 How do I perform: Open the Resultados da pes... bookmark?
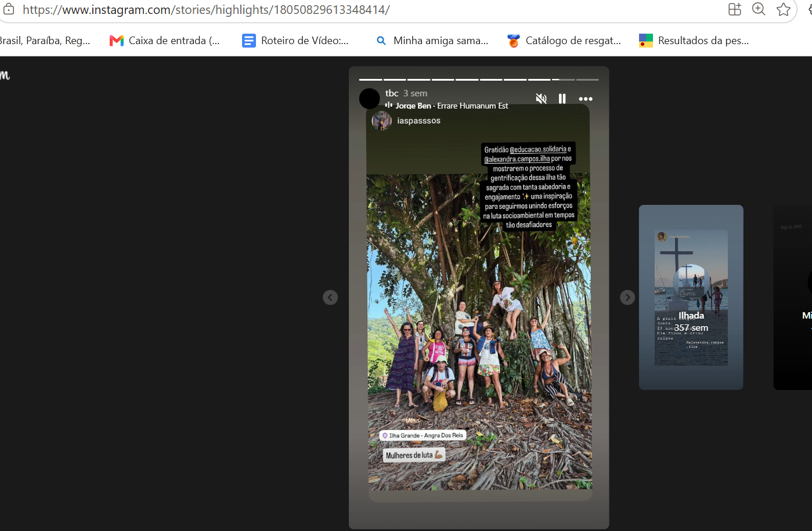pyautogui.click(x=694, y=41)
